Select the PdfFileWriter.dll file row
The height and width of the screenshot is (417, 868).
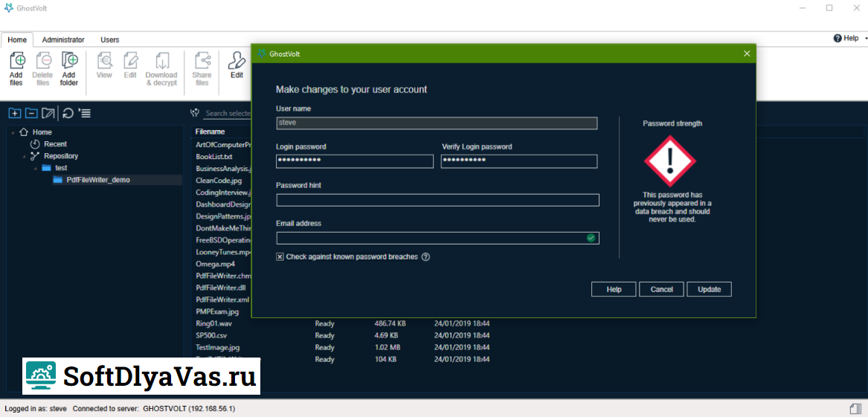(x=221, y=288)
